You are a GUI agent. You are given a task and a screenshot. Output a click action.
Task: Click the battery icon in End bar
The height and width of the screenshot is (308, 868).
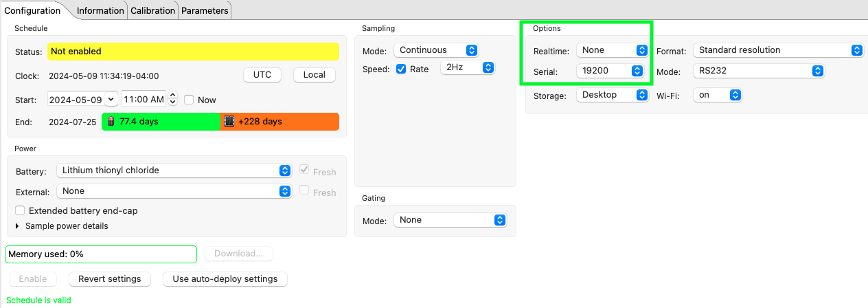point(111,122)
